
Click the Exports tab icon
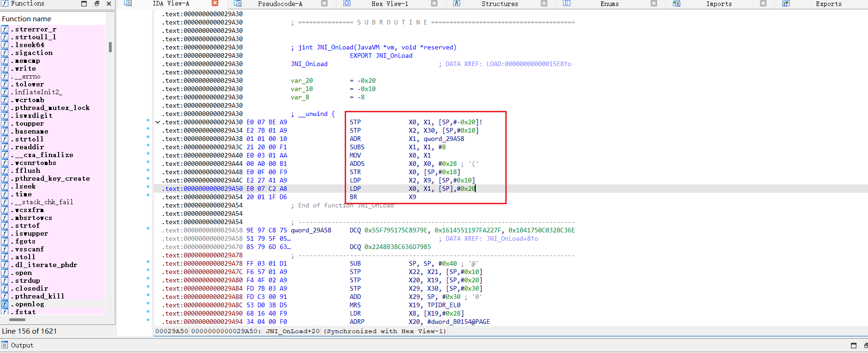[x=786, y=3]
